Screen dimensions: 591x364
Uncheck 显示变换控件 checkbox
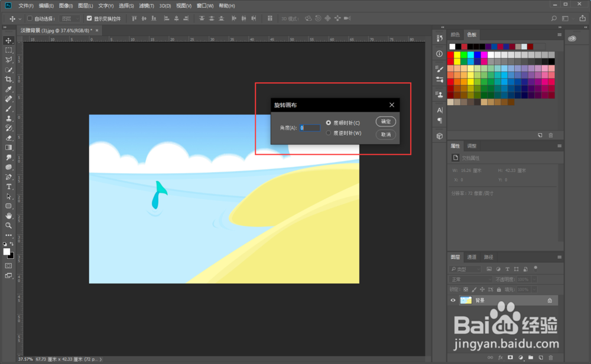pyautogui.click(x=89, y=18)
